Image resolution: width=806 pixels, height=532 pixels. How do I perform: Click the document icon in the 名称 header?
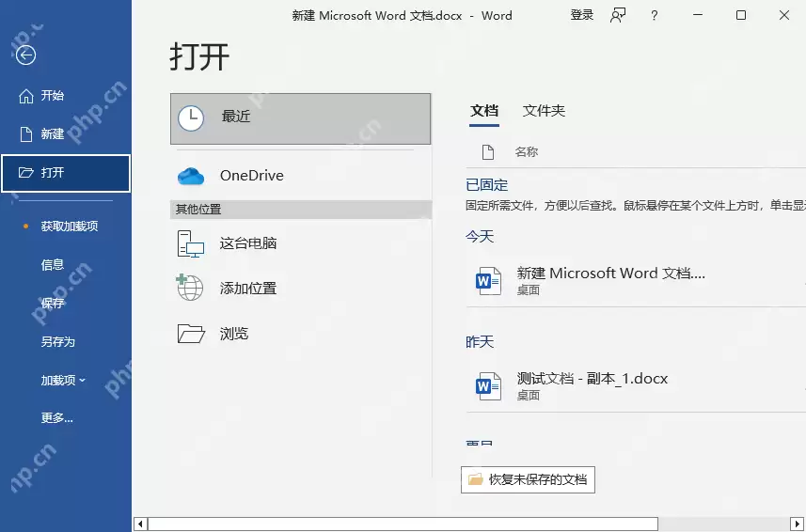pyautogui.click(x=488, y=152)
